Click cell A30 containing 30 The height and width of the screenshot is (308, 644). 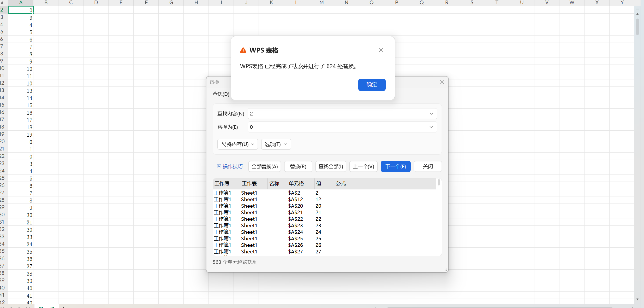[x=21, y=215]
